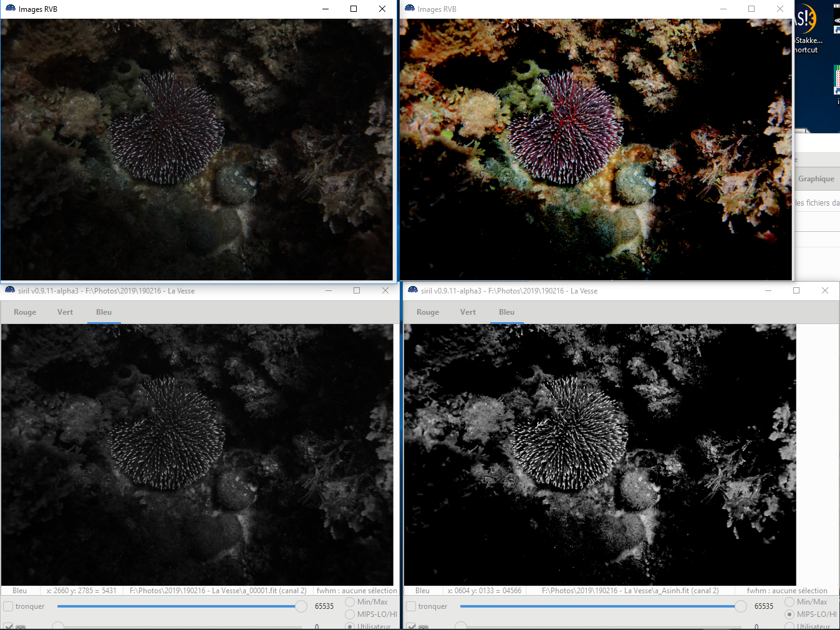The width and height of the screenshot is (840, 630).
Task: Close the left Images RVB window
Action: pyautogui.click(x=382, y=9)
